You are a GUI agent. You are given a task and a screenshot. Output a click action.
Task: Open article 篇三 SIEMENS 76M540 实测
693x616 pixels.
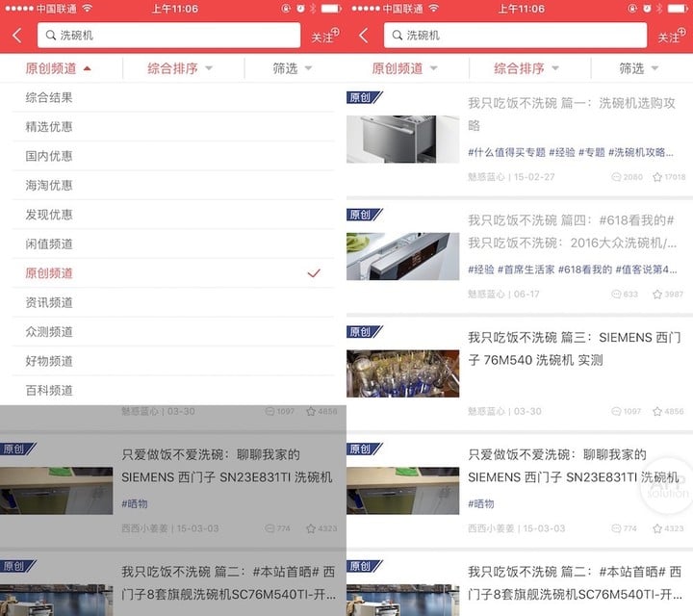point(574,348)
